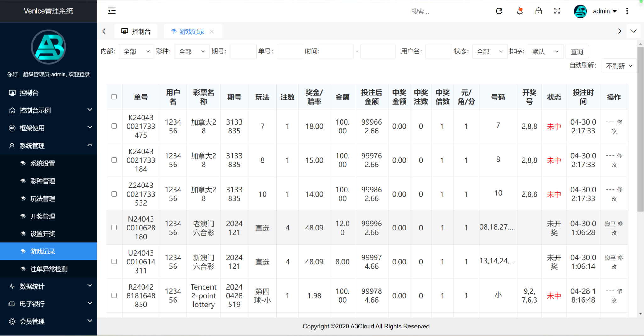Viewport: 644px width, 336px height.
Task: Open 开奖管理 in the sidebar
Action: pos(42,216)
